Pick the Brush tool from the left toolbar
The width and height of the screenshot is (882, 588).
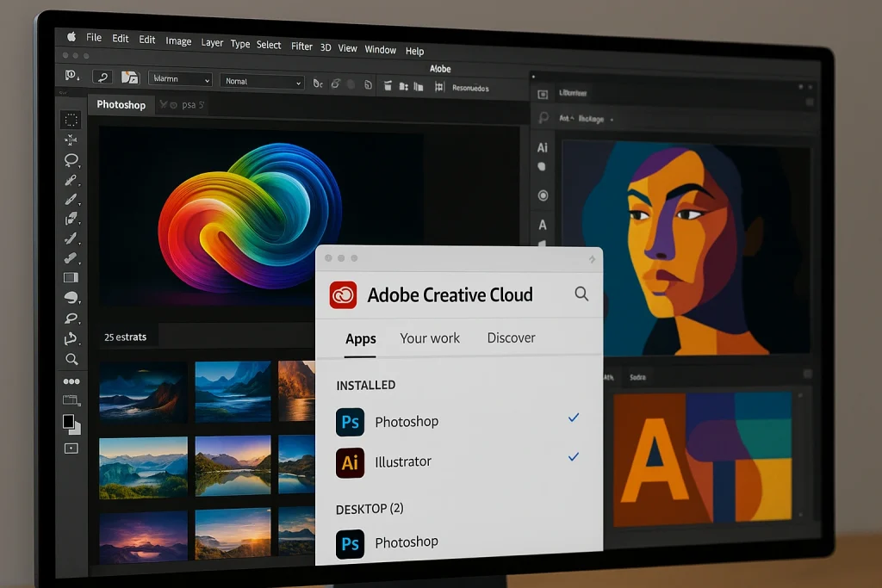[x=72, y=200]
